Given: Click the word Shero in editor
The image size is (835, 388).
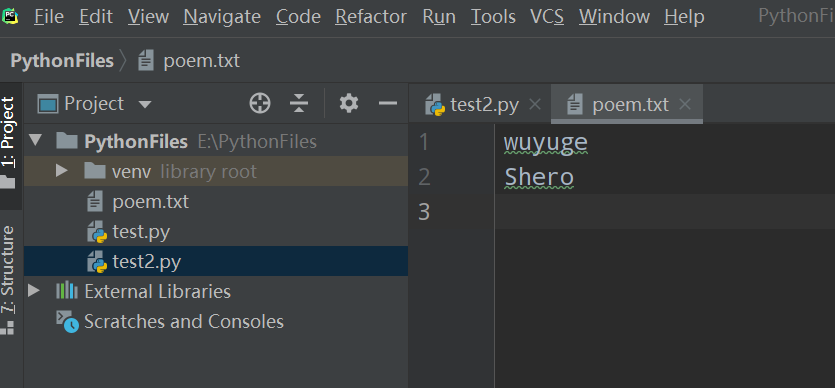Looking at the screenshot, I should (x=539, y=177).
